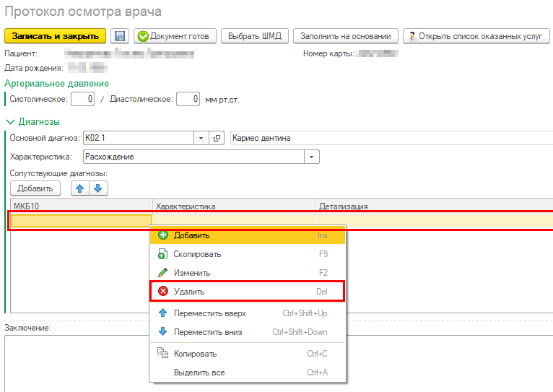The height and width of the screenshot is (392, 553).
Task: Select Копировать from the context menu
Action: [195, 354]
